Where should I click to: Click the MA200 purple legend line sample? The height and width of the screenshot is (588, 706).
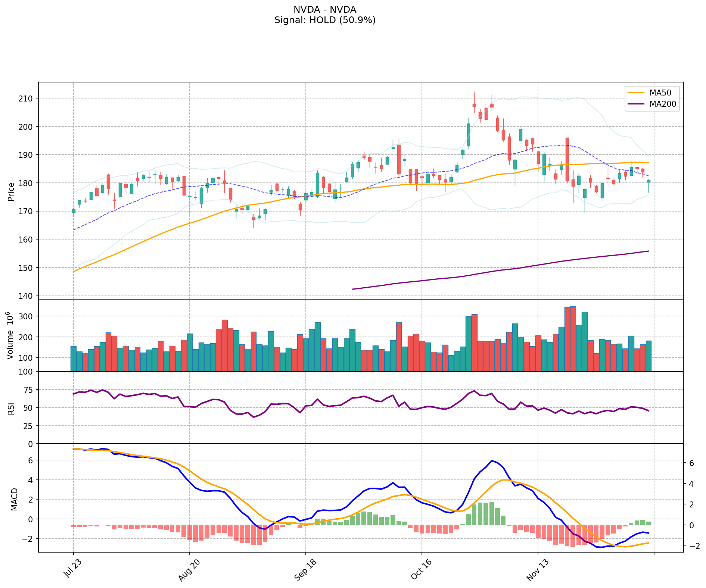pyautogui.click(x=637, y=104)
